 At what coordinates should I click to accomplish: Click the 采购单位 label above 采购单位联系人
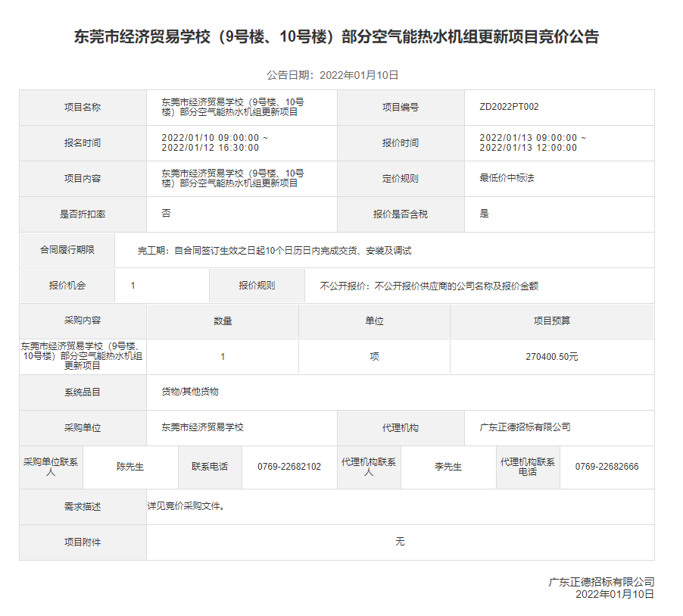click(83, 428)
